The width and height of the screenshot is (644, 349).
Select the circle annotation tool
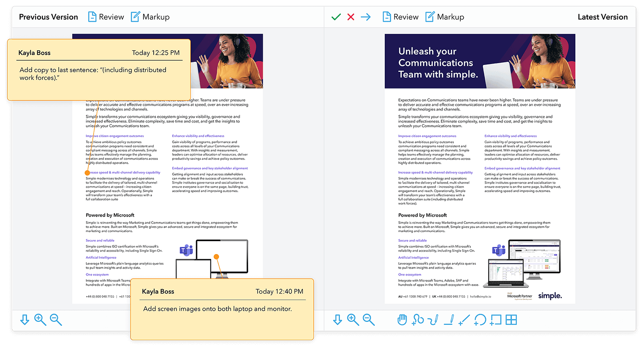pos(480,320)
